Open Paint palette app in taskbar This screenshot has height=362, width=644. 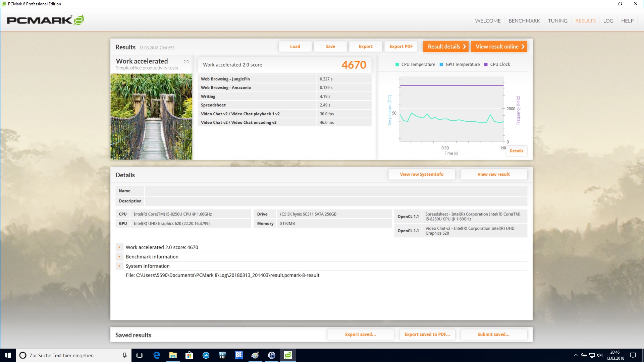point(255,355)
